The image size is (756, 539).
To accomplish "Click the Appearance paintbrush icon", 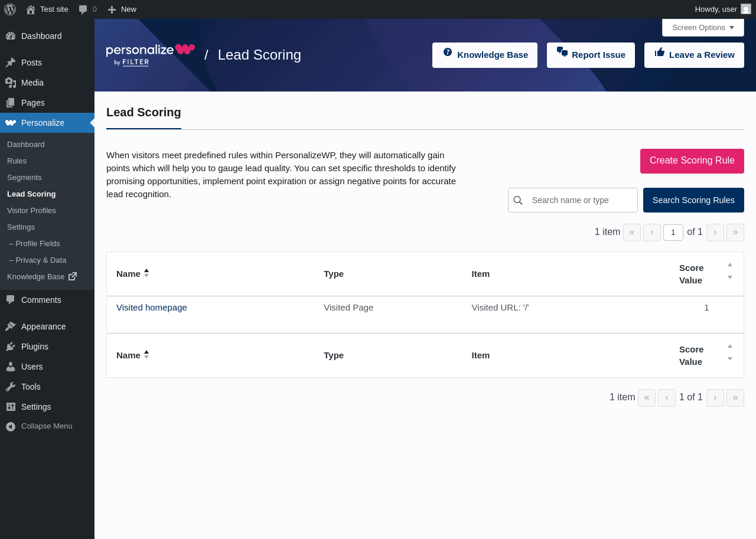I will pyautogui.click(x=11, y=326).
